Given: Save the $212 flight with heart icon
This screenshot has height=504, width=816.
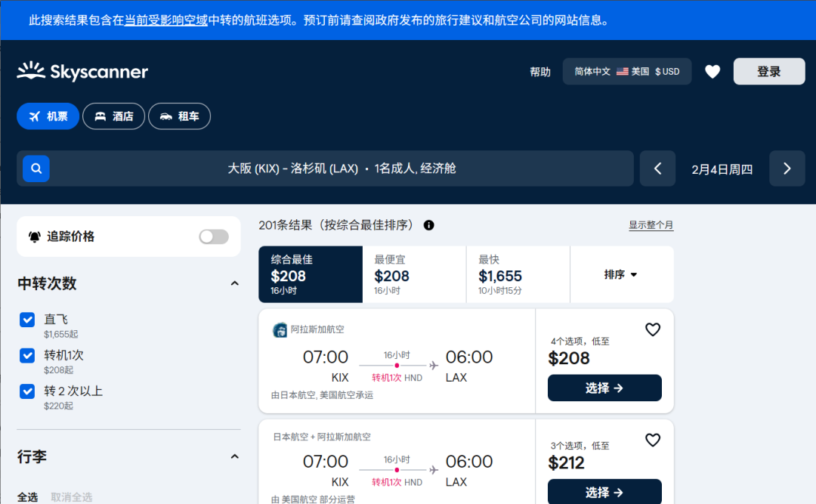Looking at the screenshot, I should point(653,440).
